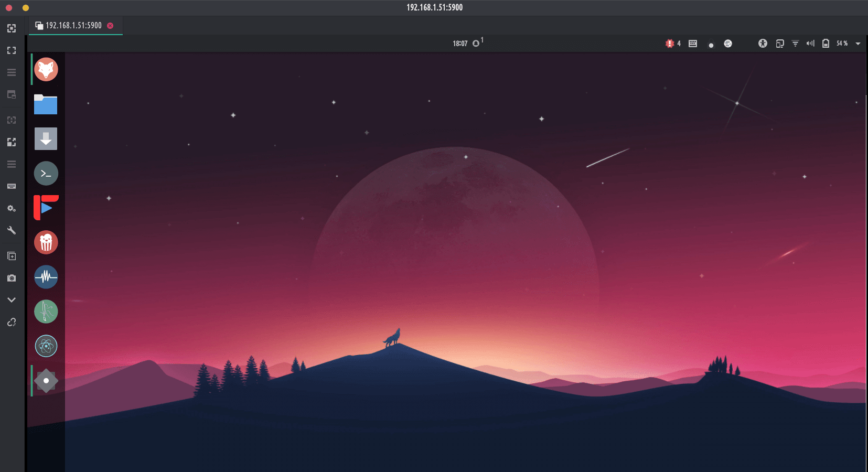This screenshot has width=868, height=472.
Task: Open the audio waveform app in the remote dock
Action: [x=46, y=277]
